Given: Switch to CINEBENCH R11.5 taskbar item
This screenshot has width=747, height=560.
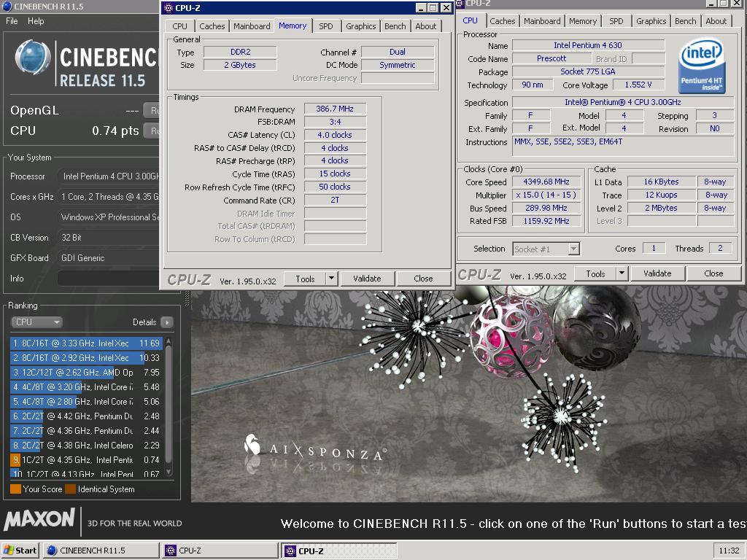Looking at the screenshot, I should point(101,551).
